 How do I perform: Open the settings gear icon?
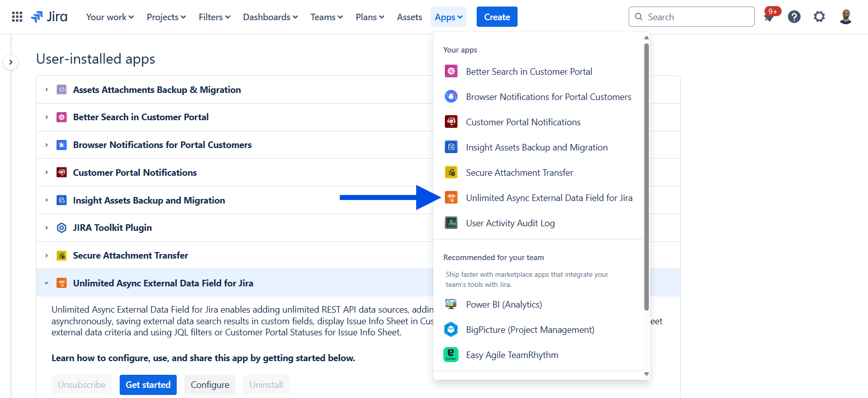pyautogui.click(x=819, y=17)
